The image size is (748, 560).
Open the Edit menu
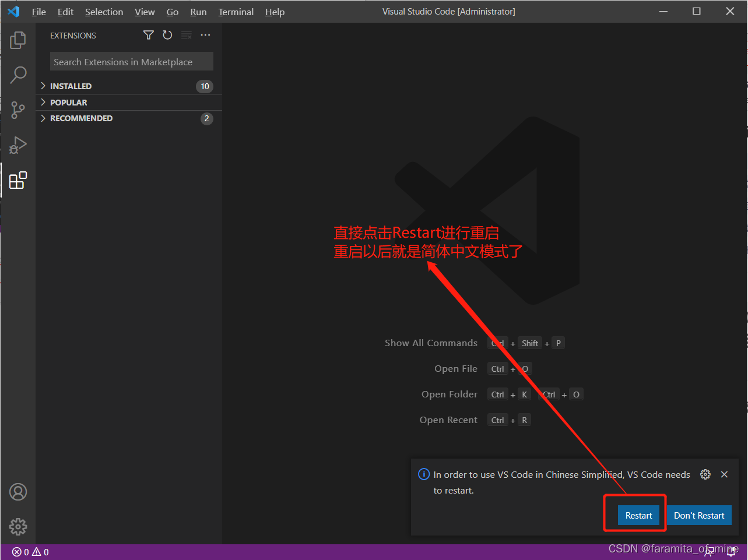coord(65,12)
